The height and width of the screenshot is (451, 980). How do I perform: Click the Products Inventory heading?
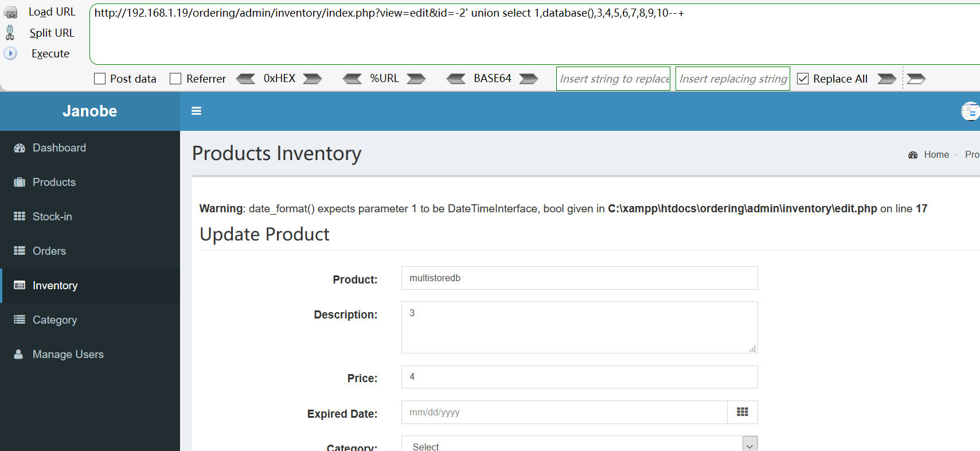[x=276, y=154]
